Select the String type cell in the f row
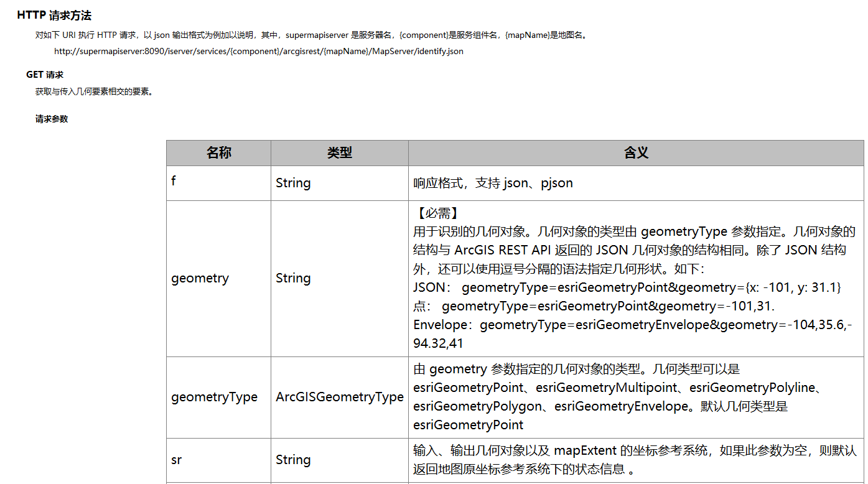868x484 pixels. (340, 183)
